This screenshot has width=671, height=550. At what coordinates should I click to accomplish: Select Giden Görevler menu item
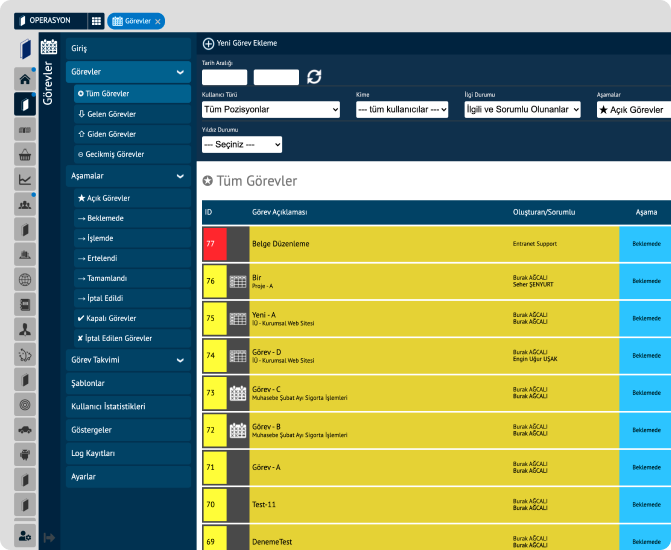tap(132, 134)
